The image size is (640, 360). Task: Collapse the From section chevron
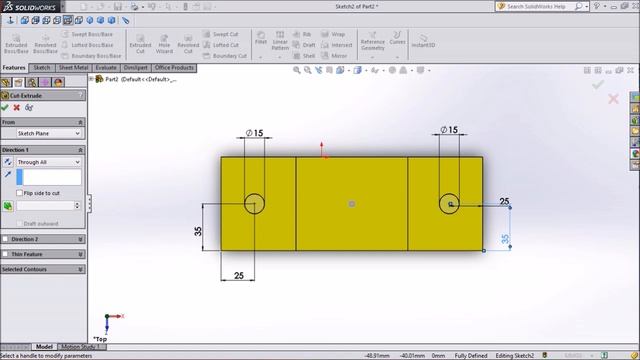pyautogui.click(x=80, y=122)
